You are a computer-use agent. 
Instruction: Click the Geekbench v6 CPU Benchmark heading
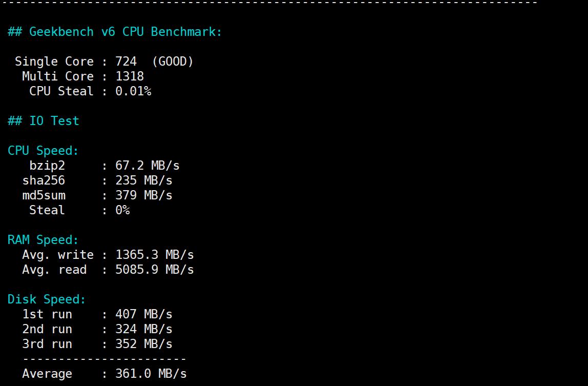click(x=115, y=32)
